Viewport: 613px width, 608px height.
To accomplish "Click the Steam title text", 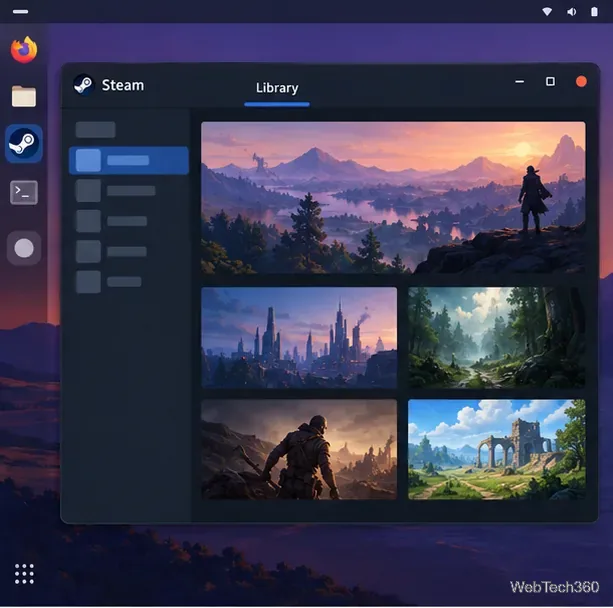I will (123, 85).
